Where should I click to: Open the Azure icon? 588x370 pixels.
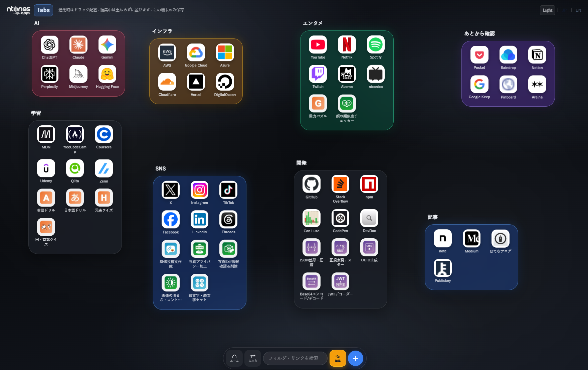tap(225, 52)
